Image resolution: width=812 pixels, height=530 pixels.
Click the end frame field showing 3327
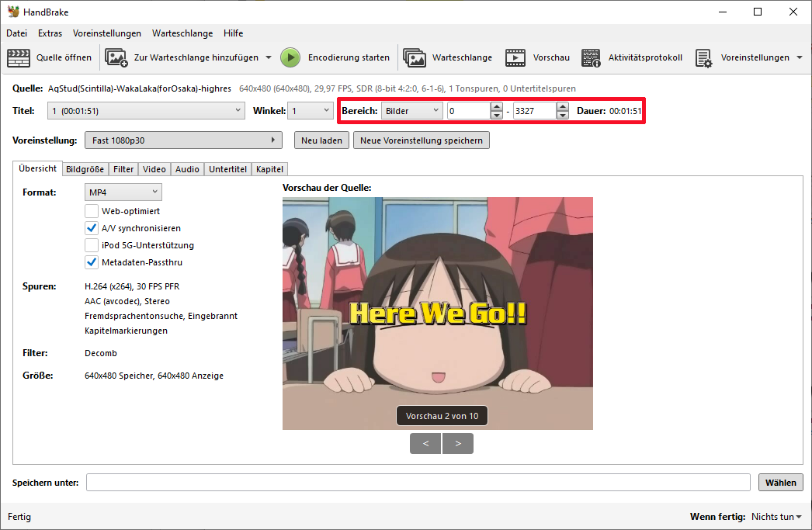pyautogui.click(x=534, y=111)
